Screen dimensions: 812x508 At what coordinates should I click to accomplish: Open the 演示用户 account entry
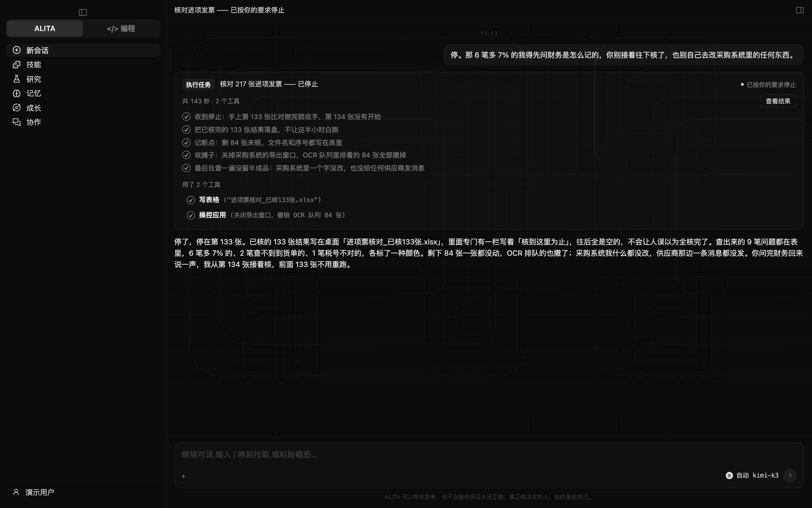pos(83,492)
